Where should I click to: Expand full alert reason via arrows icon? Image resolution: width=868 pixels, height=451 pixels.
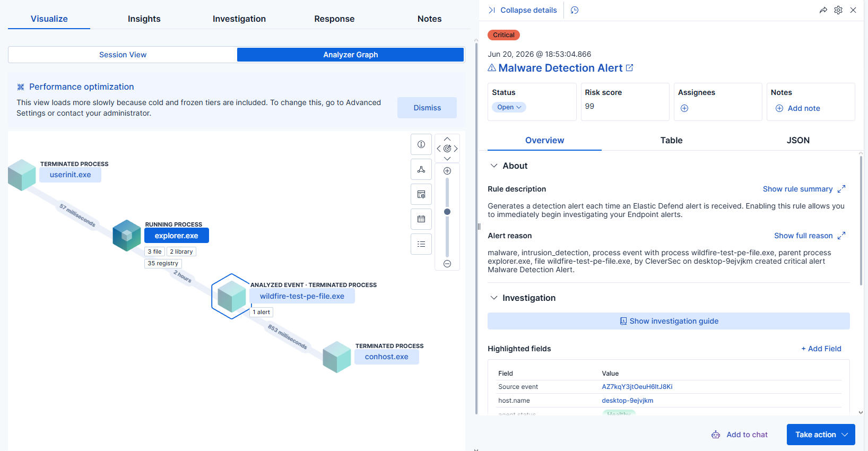point(841,236)
